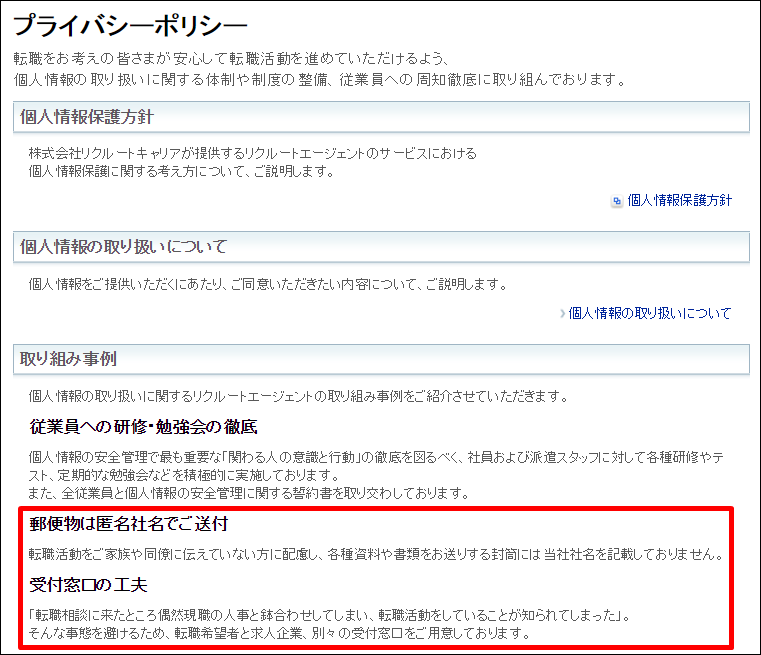The image size is (761, 655).
Task: Click the 取り組み事例 section header bar
Action: pyautogui.click(x=380, y=359)
